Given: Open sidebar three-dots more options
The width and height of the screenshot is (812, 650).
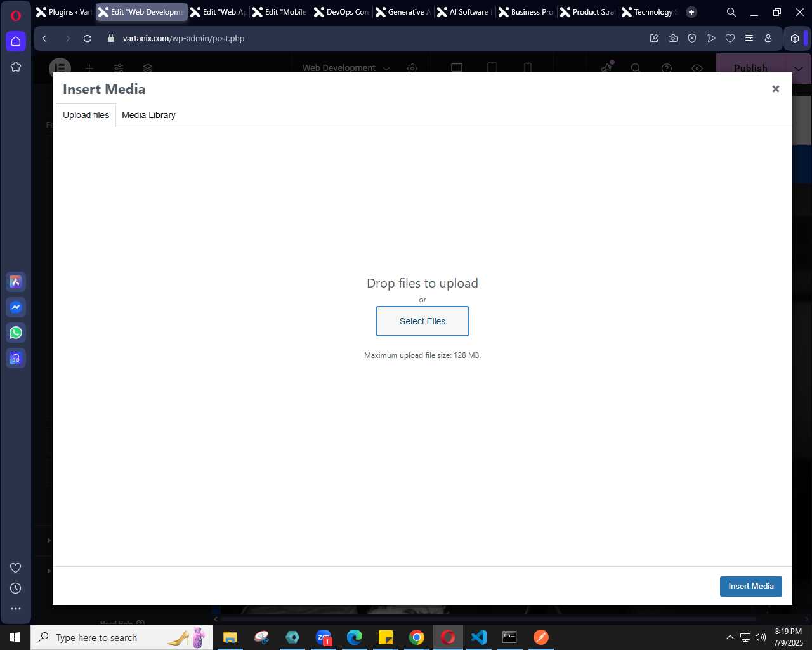Looking at the screenshot, I should tap(16, 609).
